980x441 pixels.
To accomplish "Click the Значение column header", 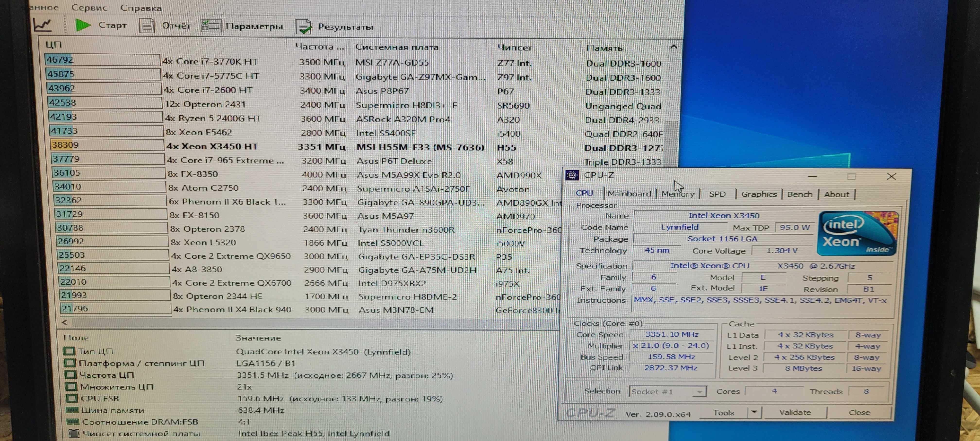I will tap(258, 338).
